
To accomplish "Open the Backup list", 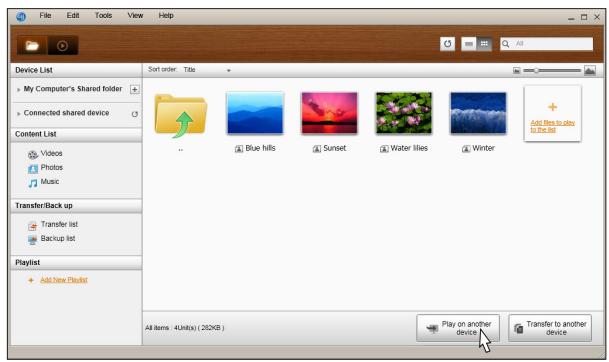I will [58, 238].
